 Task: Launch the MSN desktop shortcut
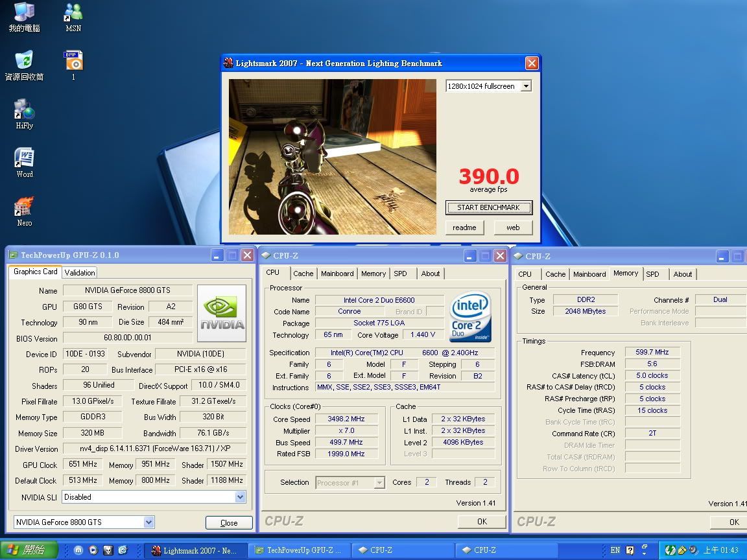click(73, 17)
